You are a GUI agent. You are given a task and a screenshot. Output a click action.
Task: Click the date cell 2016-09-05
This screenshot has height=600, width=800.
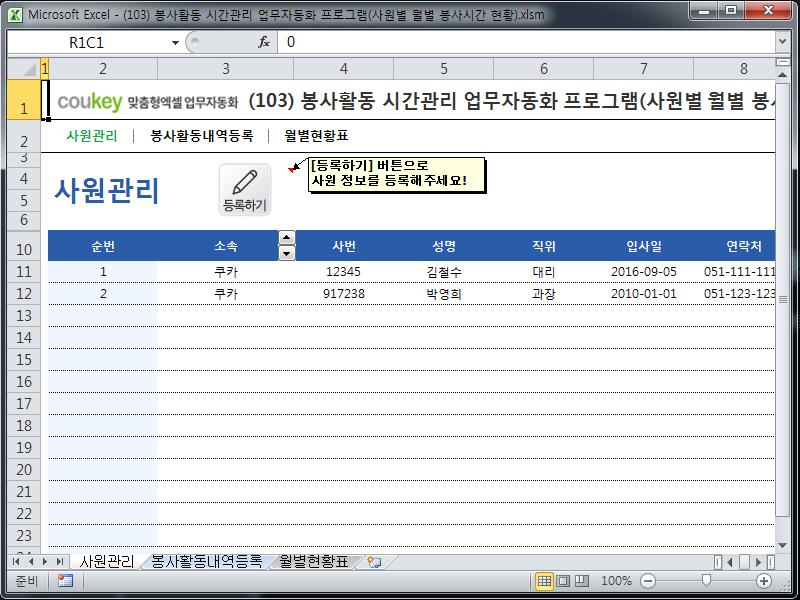[x=644, y=271]
